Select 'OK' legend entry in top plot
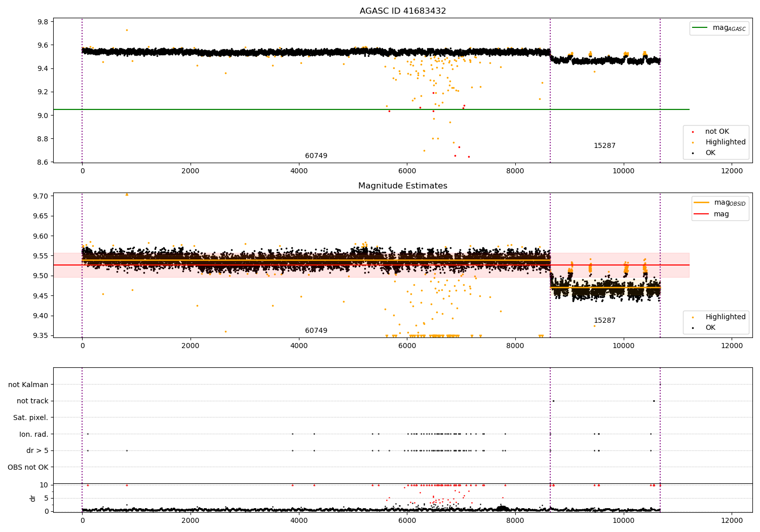Viewport: 760px width, 532px height. click(710, 153)
